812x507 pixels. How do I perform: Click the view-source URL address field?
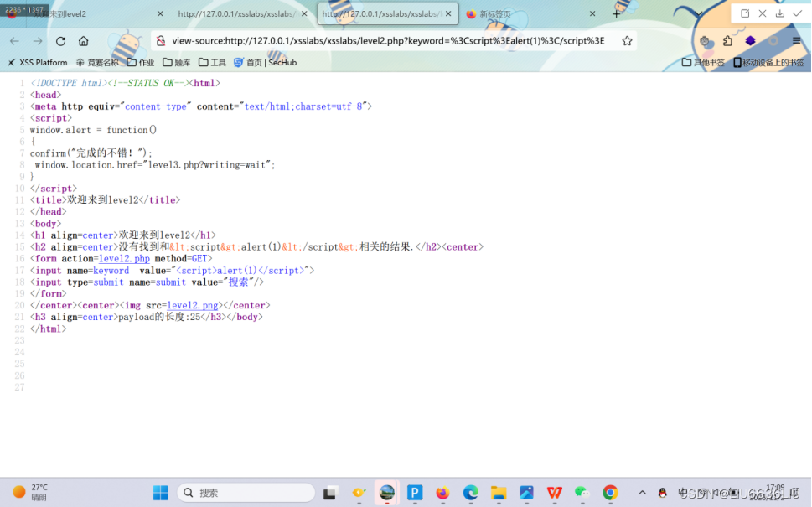point(388,41)
